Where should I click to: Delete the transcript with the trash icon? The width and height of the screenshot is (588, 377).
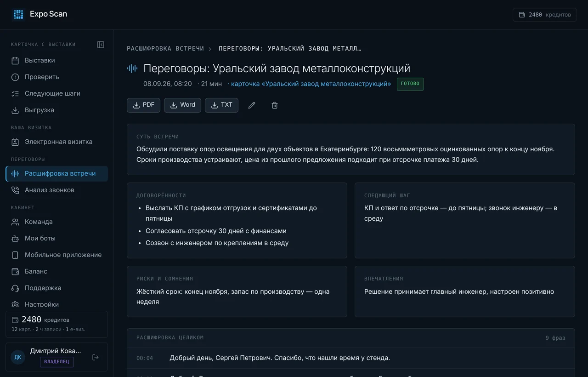tap(275, 105)
